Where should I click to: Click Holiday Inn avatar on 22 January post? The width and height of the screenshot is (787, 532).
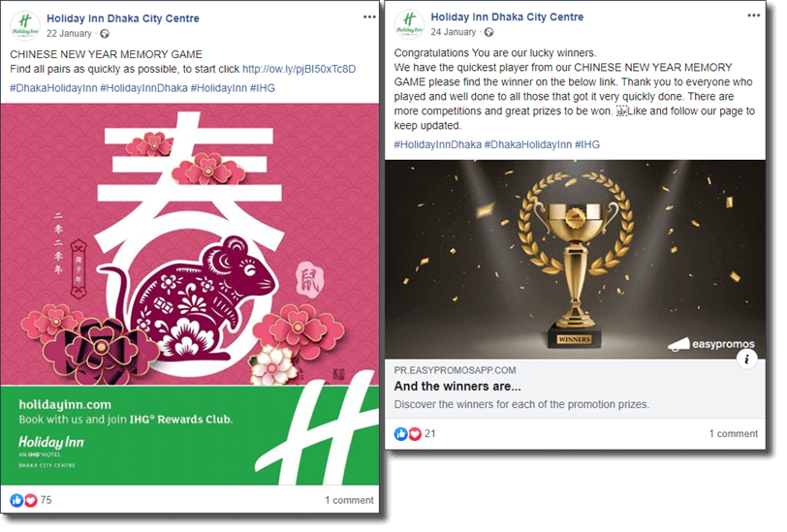coord(25,25)
